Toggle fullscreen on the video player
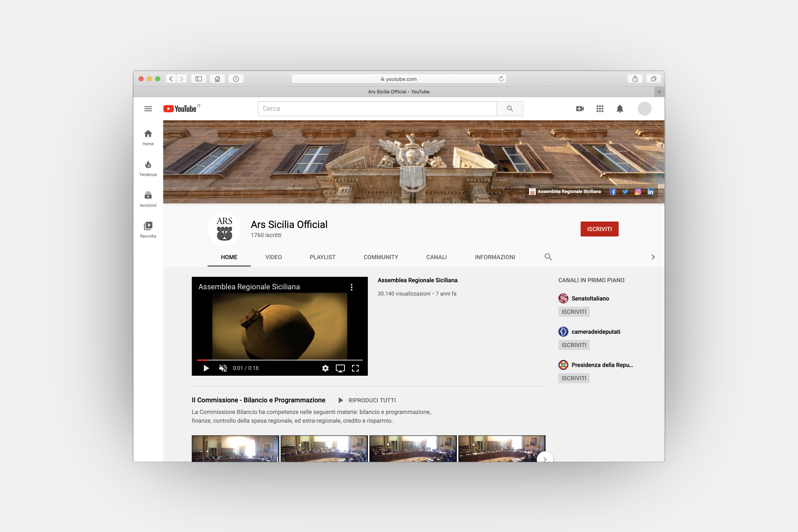 355,368
